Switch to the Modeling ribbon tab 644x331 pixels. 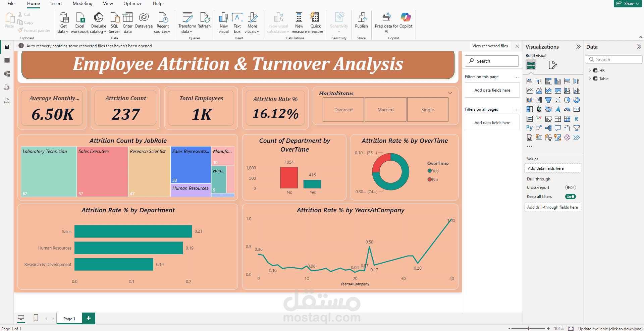tap(83, 3)
